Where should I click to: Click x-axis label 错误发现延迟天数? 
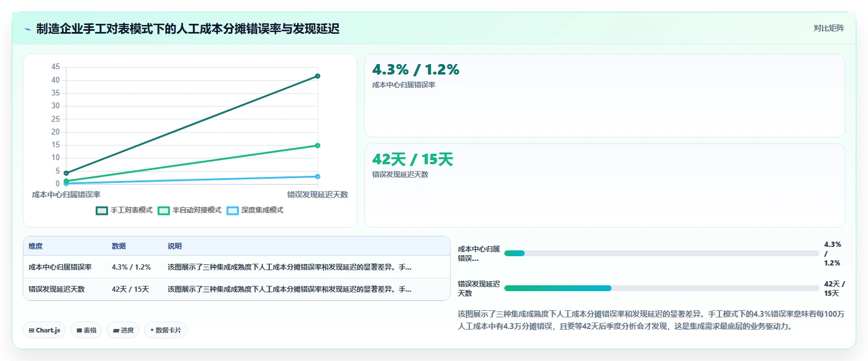[x=318, y=194]
